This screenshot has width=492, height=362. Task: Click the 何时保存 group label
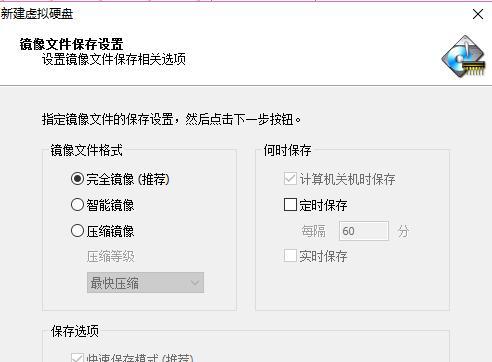[x=287, y=150]
